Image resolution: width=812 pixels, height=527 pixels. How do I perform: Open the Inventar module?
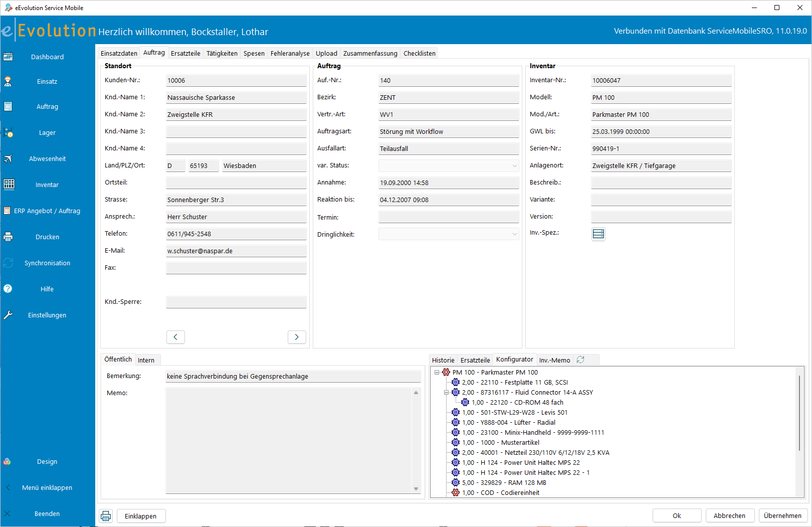click(x=47, y=185)
